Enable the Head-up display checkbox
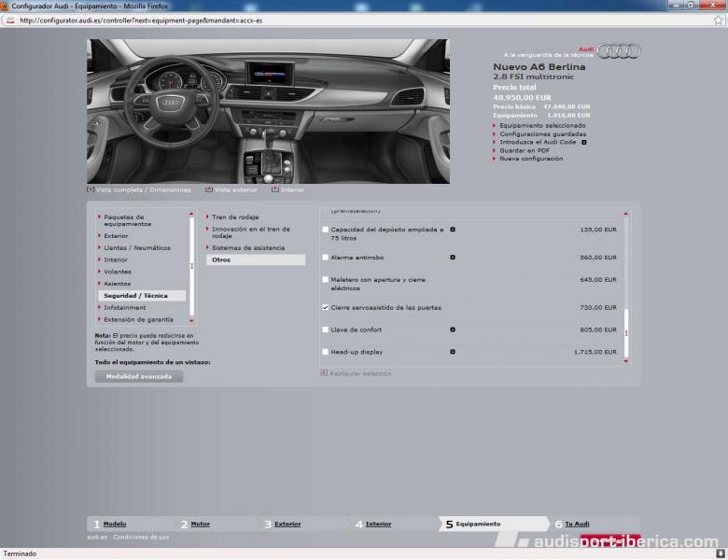The height and width of the screenshot is (560, 728). 326,352
